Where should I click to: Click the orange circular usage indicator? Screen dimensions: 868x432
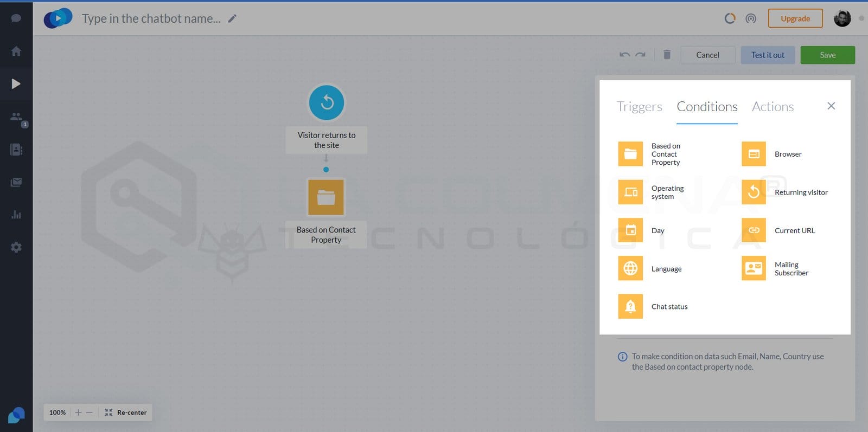(730, 18)
